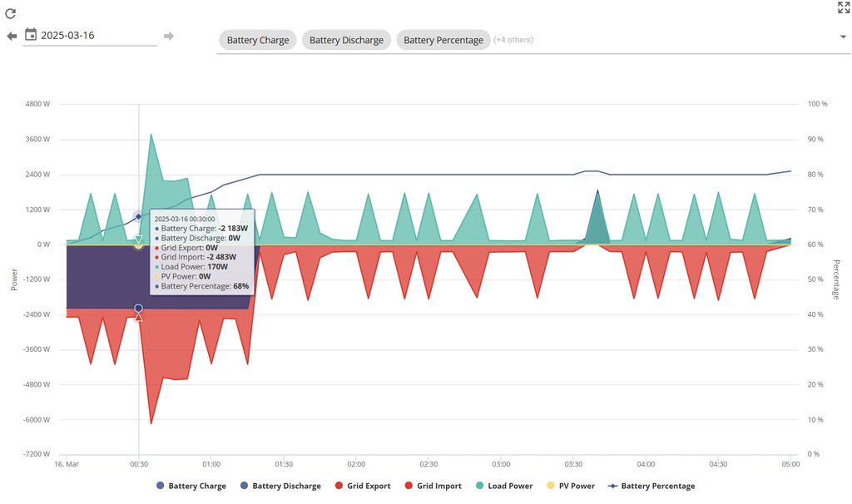Screen dimensions: 852x504
Task: Show the (+4 others) hidden series
Action: [x=513, y=40]
